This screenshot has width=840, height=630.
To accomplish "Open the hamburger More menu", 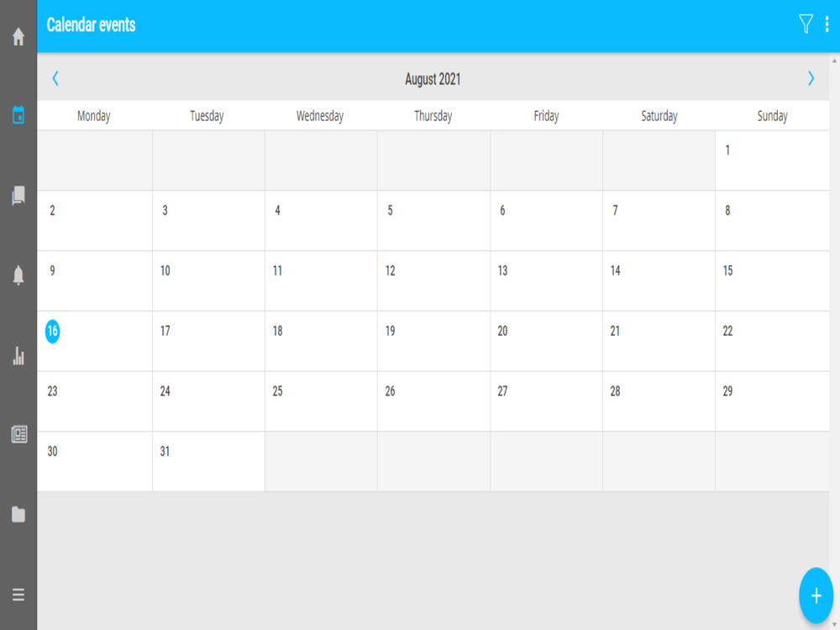I will 18,595.
